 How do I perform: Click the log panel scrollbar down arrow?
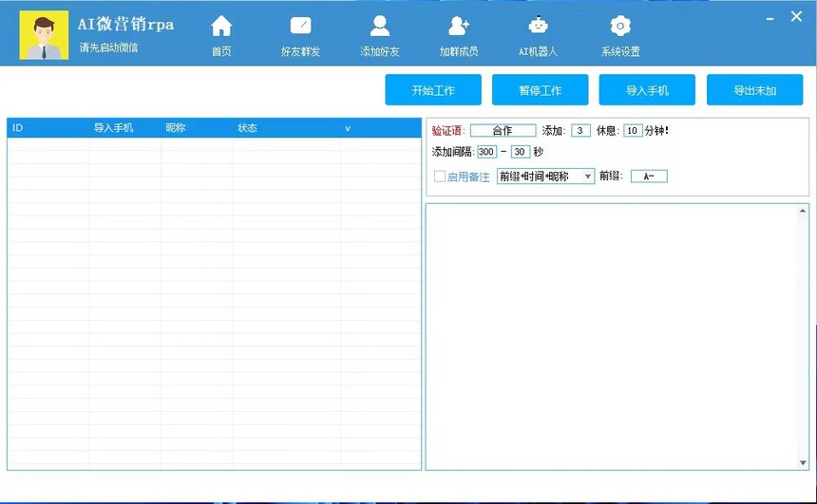point(804,463)
